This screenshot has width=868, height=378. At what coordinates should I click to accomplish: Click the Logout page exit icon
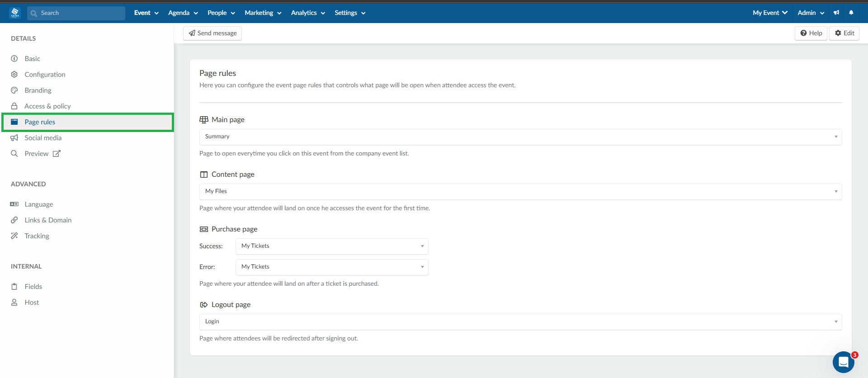click(x=204, y=305)
